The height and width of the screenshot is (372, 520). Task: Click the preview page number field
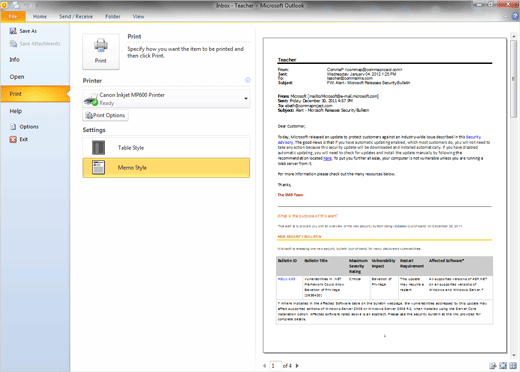(x=275, y=366)
